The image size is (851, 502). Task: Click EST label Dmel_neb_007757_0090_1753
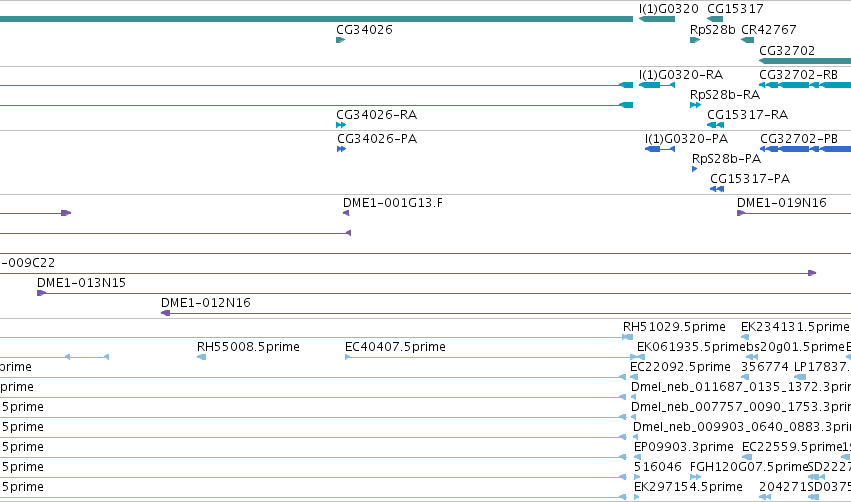pos(741,407)
